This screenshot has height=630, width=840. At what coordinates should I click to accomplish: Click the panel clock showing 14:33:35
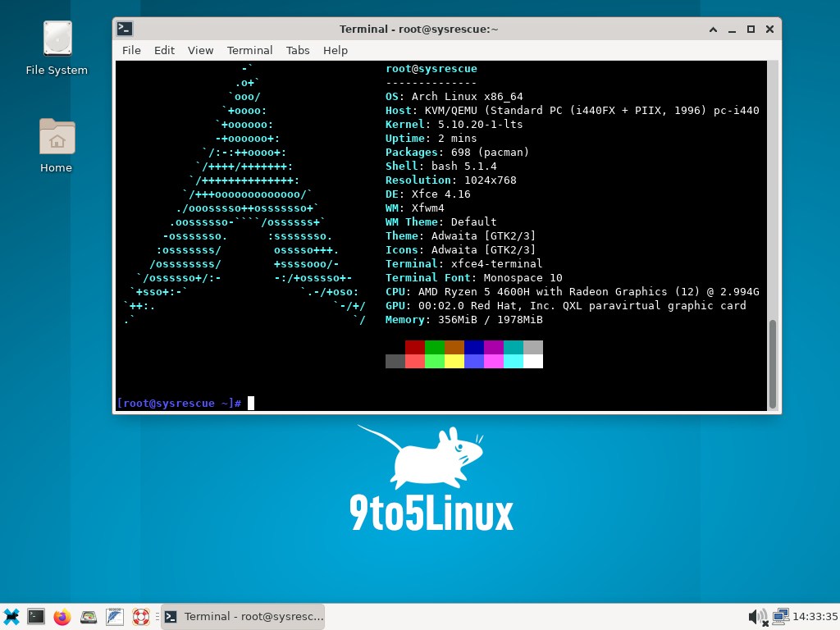[815, 617]
